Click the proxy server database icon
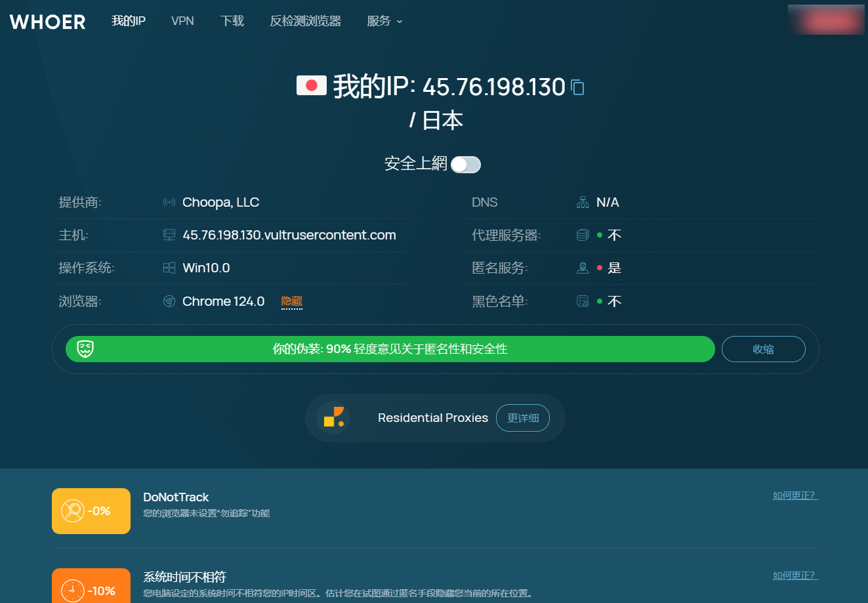The width and height of the screenshot is (868, 603). tap(583, 235)
